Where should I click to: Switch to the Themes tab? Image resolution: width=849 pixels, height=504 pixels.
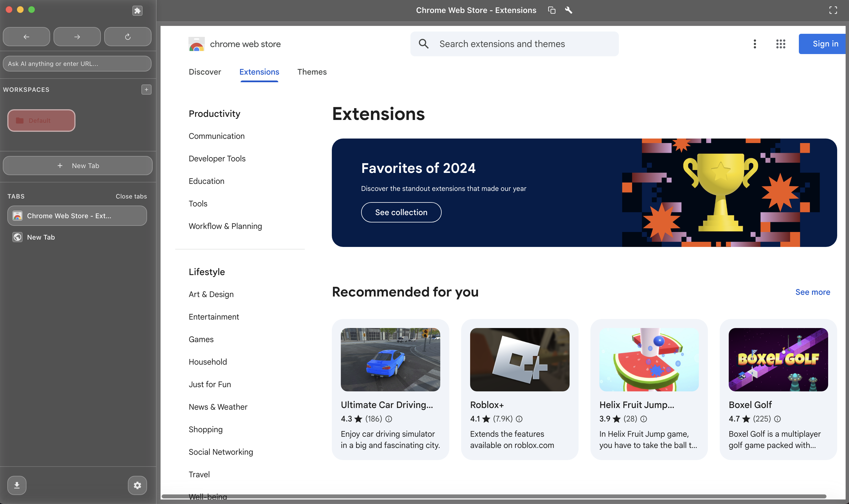pos(312,72)
